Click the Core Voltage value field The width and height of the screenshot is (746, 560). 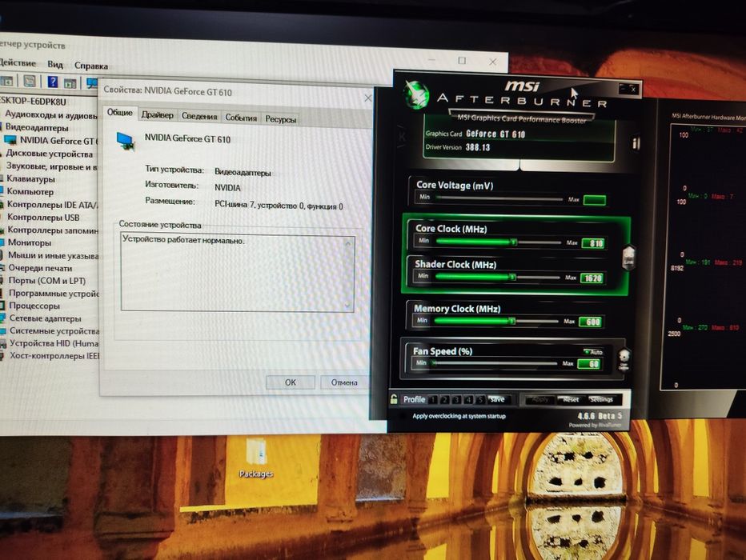point(595,200)
